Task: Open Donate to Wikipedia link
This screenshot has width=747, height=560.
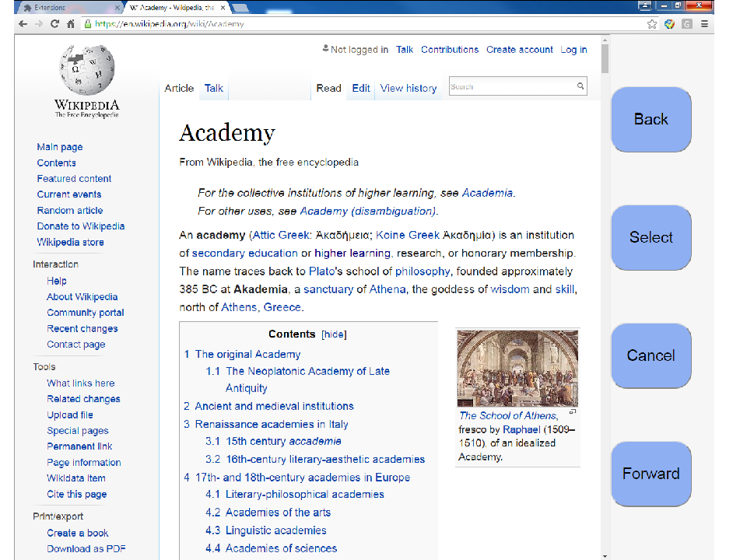Action: pyautogui.click(x=81, y=226)
